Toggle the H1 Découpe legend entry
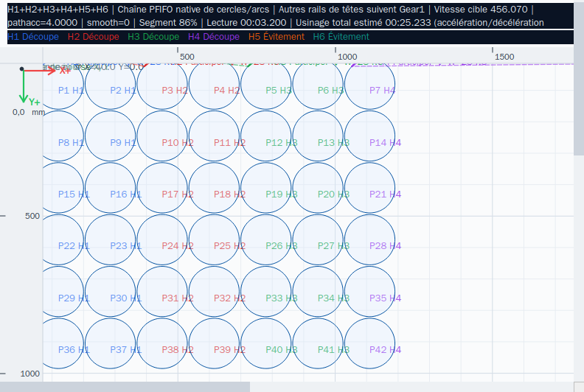 (x=33, y=37)
